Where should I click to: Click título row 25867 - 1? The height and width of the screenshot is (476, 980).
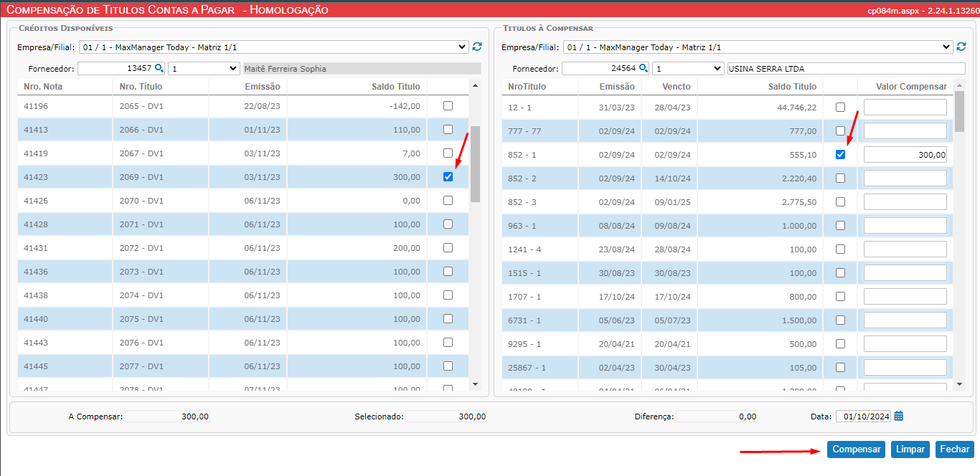click(727, 367)
